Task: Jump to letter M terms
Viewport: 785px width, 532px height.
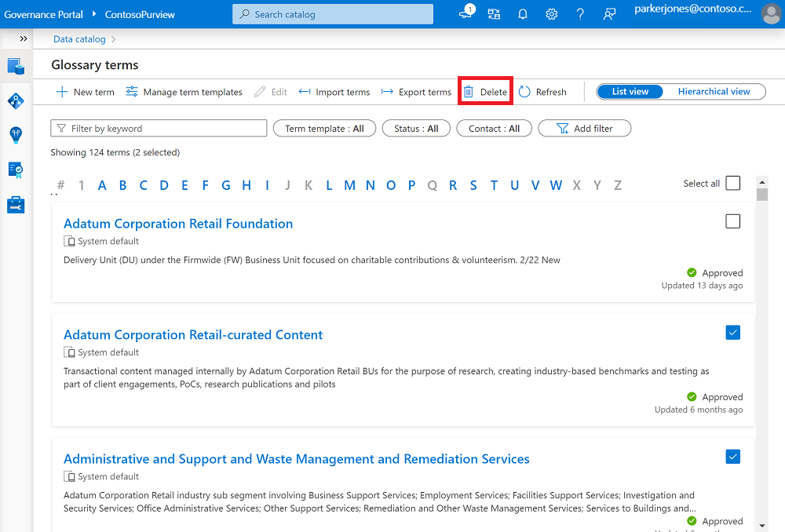Action: point(349,185)
